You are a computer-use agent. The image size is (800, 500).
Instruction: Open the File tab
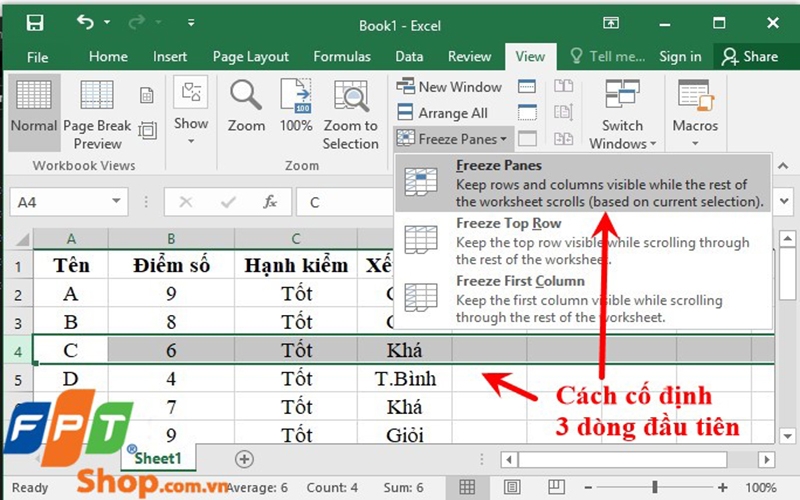pos(37,57)
